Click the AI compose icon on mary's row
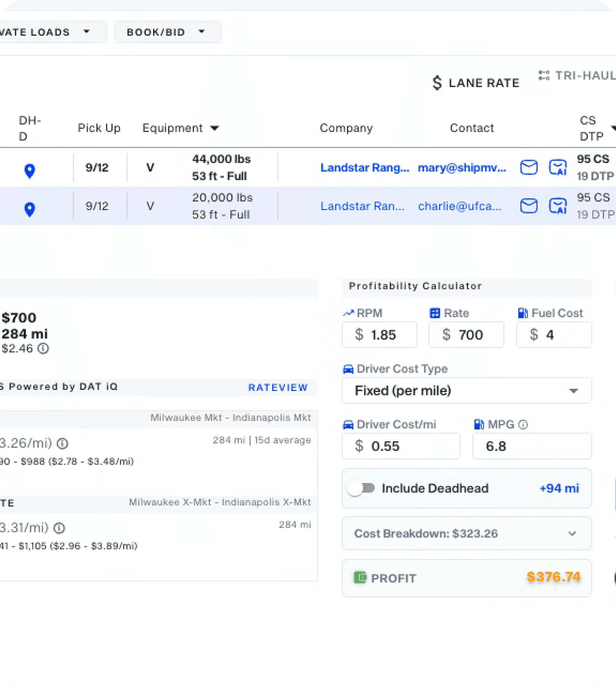Viewport: 616px width, 687px height. (558, 168)
